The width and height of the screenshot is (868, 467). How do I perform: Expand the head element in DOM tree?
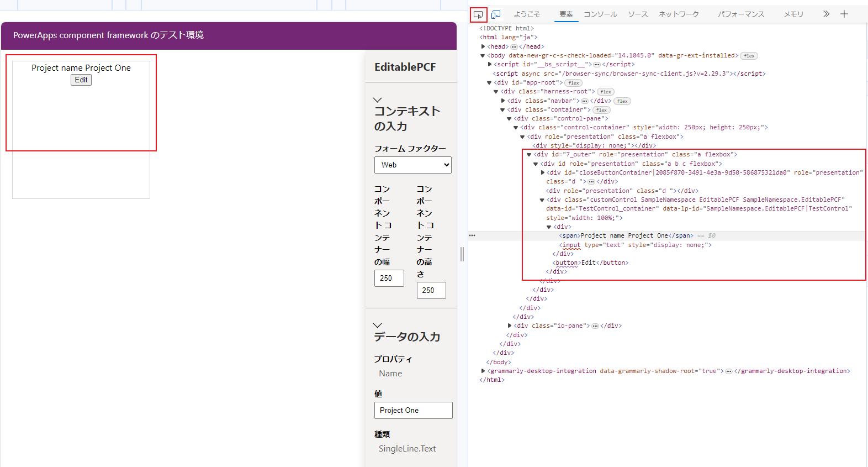(x=483, y=46)
